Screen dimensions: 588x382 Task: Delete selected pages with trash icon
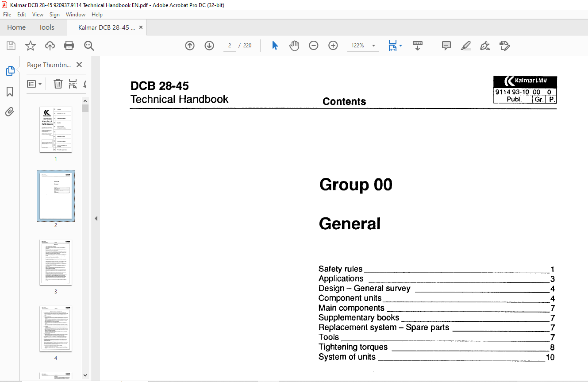[x=58, y=84]
